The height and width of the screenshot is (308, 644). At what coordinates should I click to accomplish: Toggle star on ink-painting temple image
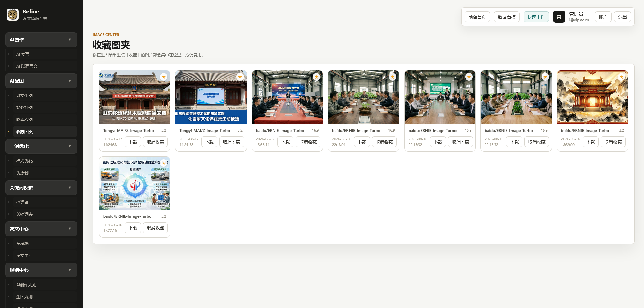pos(622,77)
